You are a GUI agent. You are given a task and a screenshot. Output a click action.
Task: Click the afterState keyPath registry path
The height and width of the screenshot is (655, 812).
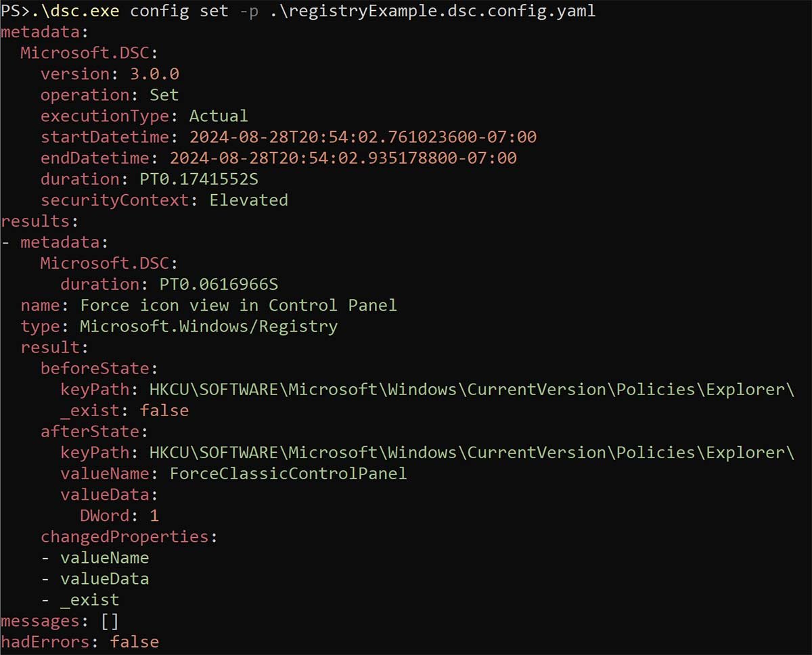pyautogui.click(x=472, y=452)
